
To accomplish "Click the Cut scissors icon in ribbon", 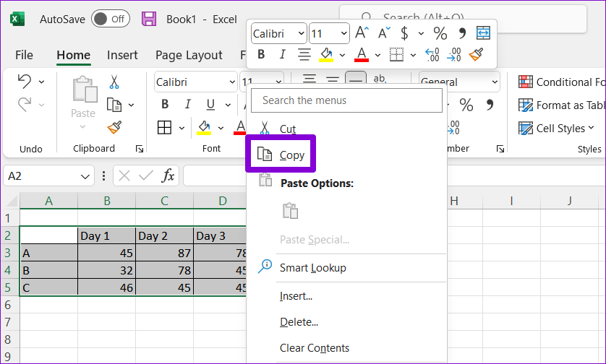I will 114,82.
